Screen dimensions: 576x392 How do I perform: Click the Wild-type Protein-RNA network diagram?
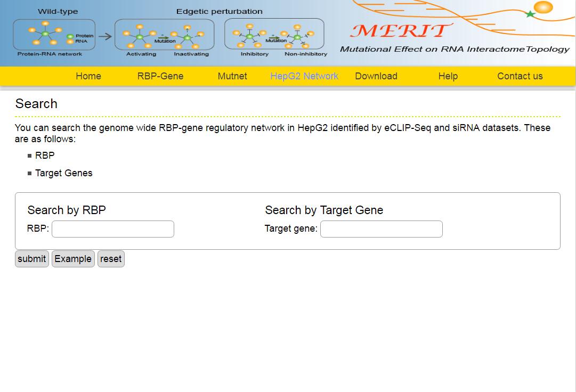pyautogui.click(x=54, y=35)
